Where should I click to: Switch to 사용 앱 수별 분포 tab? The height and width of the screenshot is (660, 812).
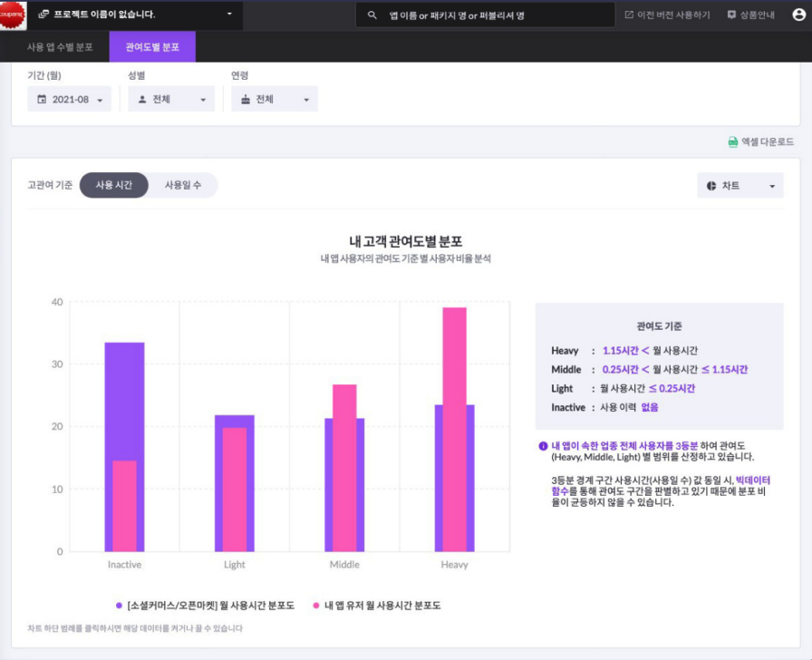pyautogui.click(x=60, y=46)
